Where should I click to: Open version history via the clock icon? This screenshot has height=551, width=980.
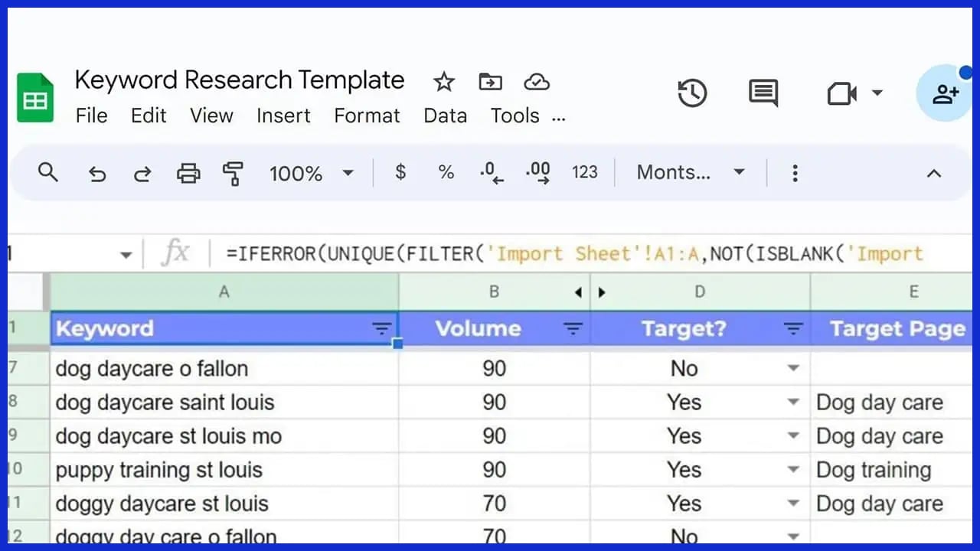(692, 93)
